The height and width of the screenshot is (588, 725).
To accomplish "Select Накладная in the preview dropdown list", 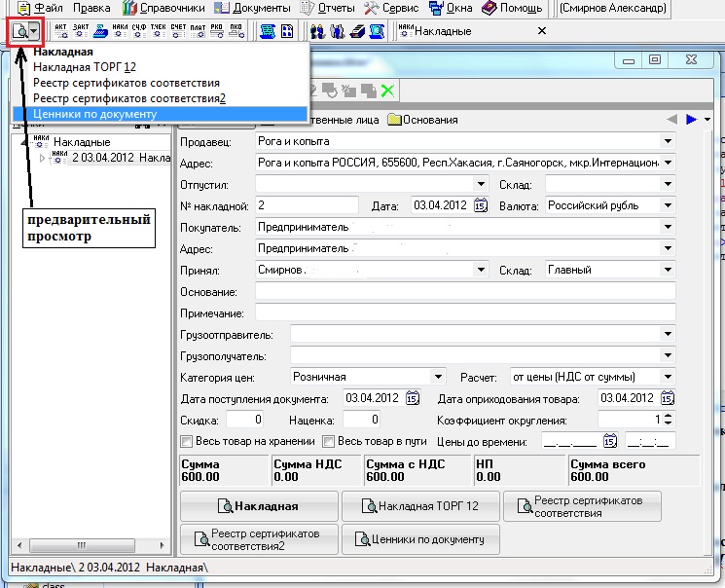I will point(160,52).
